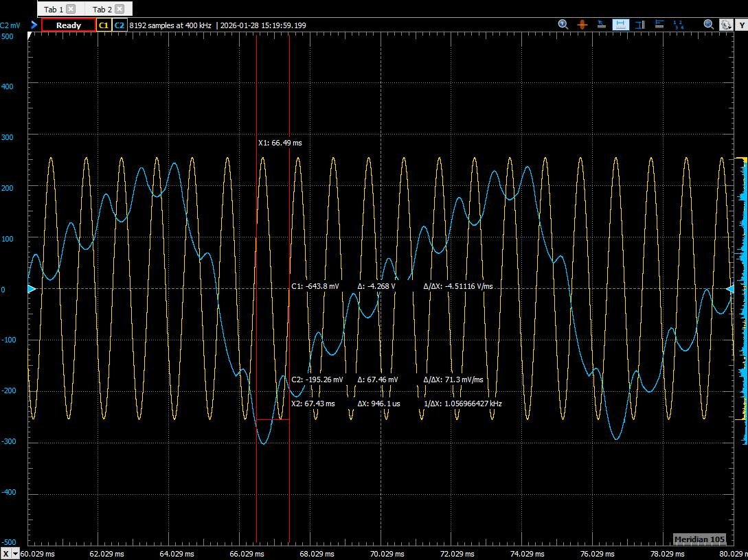The height and width of the screenshot is (560, 748).
Task: Open the X axis dropdown at bottom left
Action: click(x=11, y=554)
